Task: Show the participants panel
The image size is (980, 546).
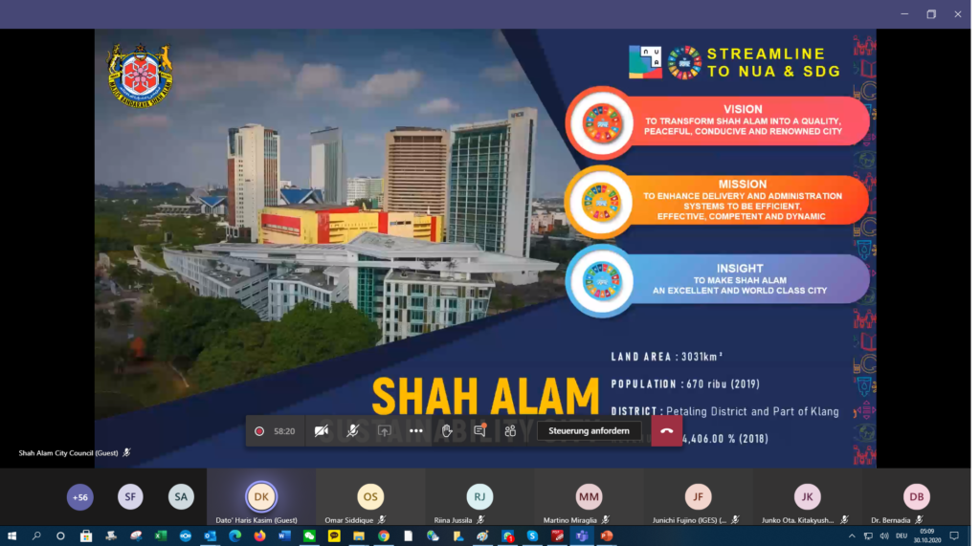Action: pyautogui.click(x=510, y=431)
